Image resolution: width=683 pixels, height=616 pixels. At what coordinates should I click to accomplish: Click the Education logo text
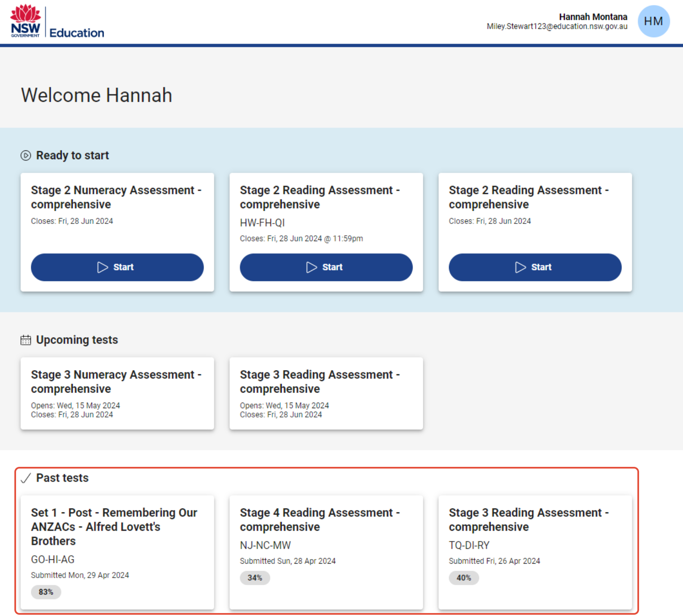click(77, 33)
